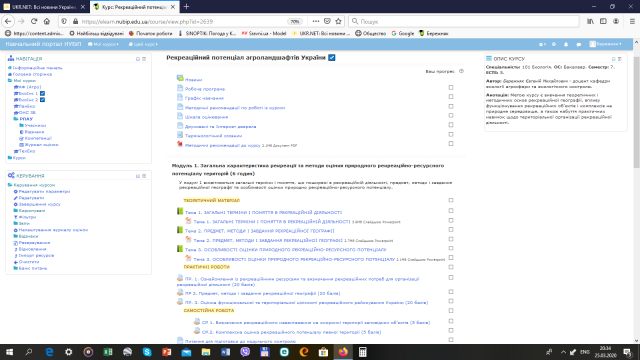Open the Firefox library icon
This screenshot has width=640, height=360.
click(x=590, y=21)
